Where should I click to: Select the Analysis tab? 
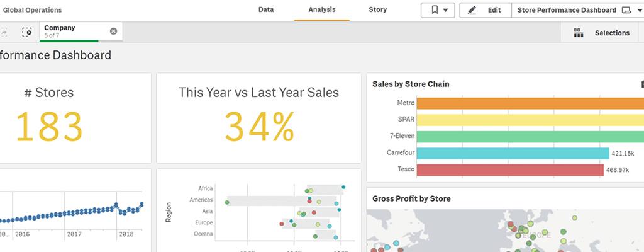(322, 10)
